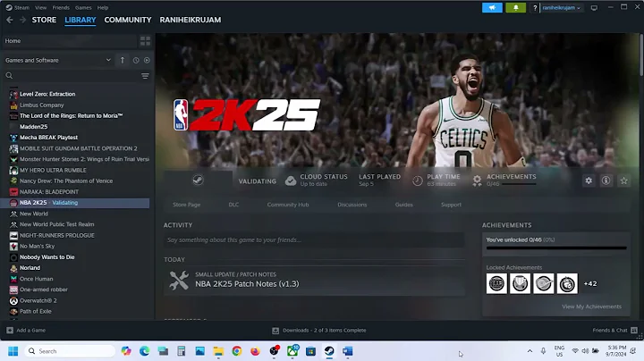The height and width of the screenshot is (361, 644).
Task: Click the achievements gear-trophy icon
Action: click(x=477, y=180)
